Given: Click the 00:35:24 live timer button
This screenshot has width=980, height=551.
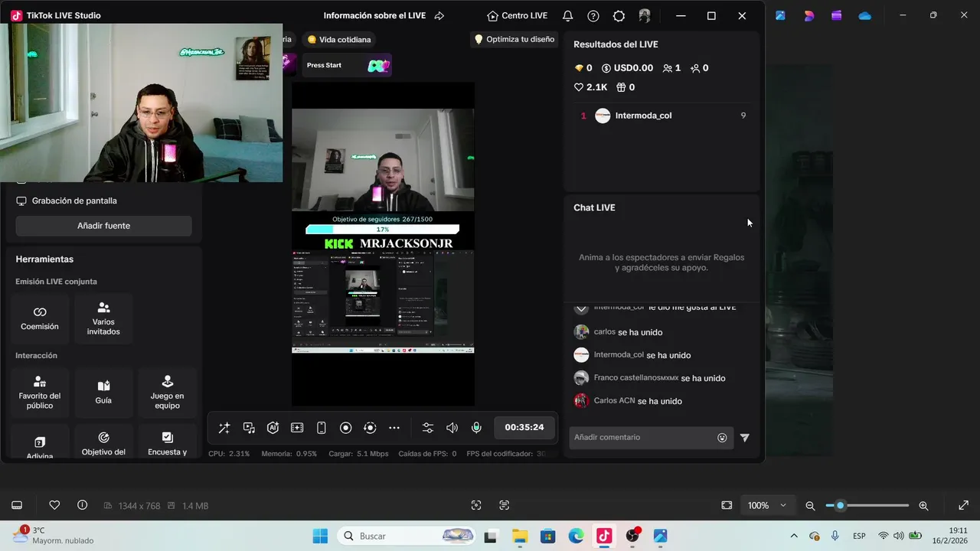Looking at the screenshot, I should coord(524,427).
